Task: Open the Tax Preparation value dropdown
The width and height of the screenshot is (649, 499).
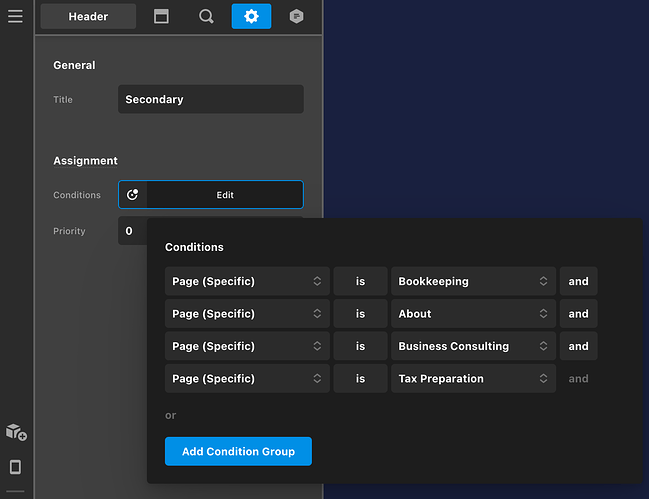Action: (x=473, y=379)
